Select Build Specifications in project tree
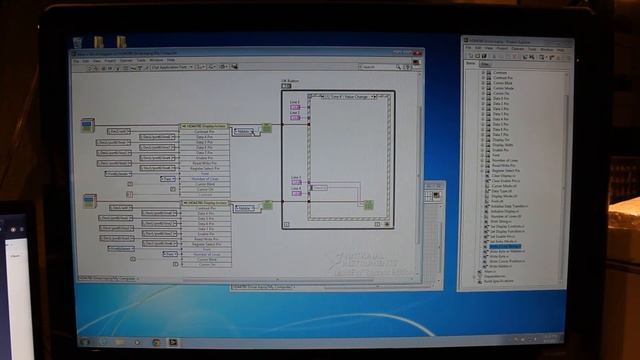Viewport: 640px width, 360px height. [499, 281]
